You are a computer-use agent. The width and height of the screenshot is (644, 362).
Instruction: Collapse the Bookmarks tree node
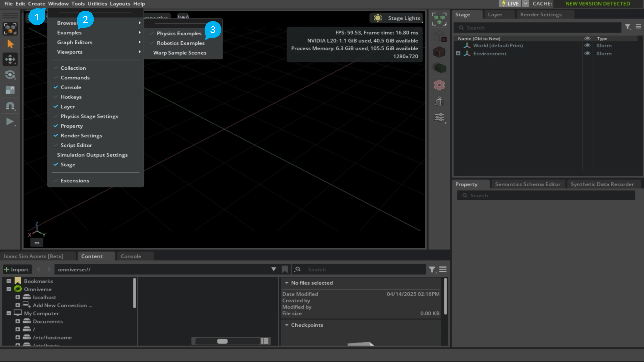9,281
